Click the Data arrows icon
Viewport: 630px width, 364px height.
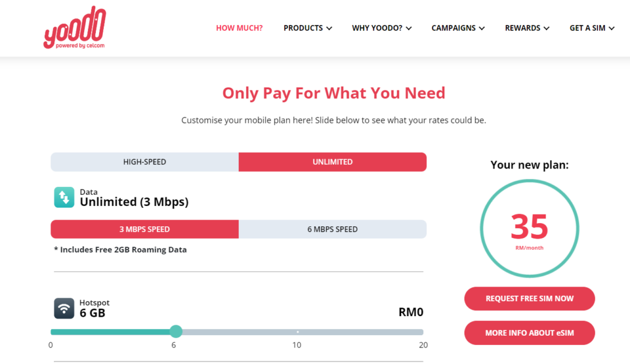(x=64, y=197)
